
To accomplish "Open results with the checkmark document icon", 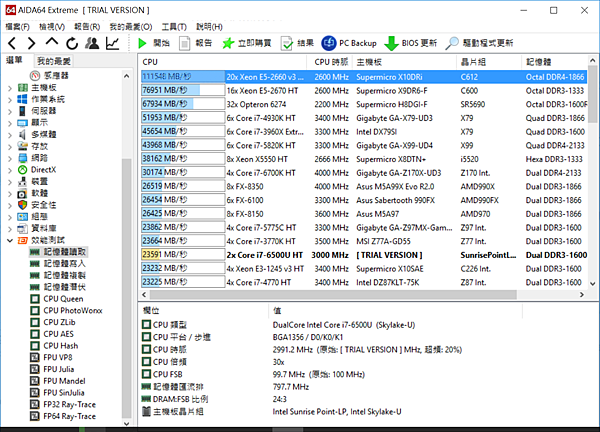I will click(x=287, y=43).
